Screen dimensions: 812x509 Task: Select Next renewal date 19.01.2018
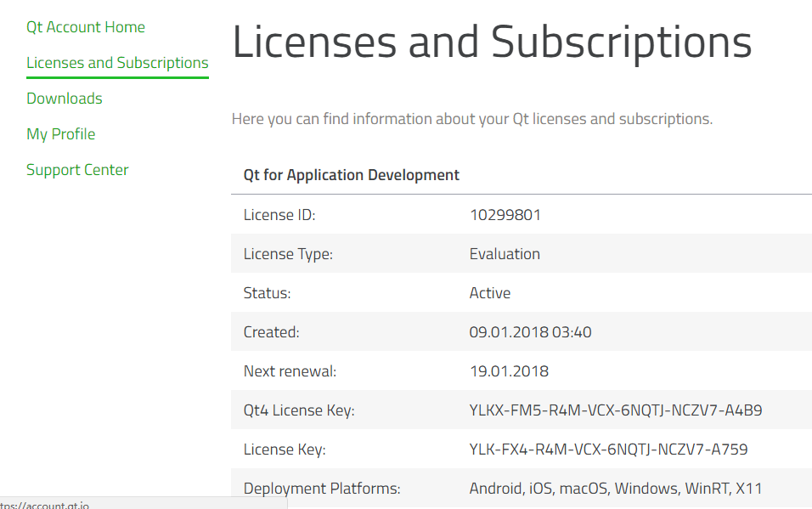tap(509, 371)
